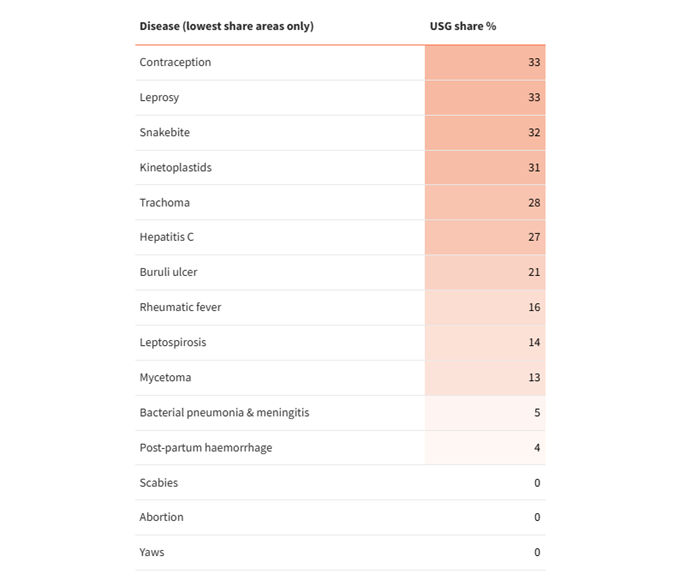Click the Kinetoplastids disease name

tap(175, 168)
